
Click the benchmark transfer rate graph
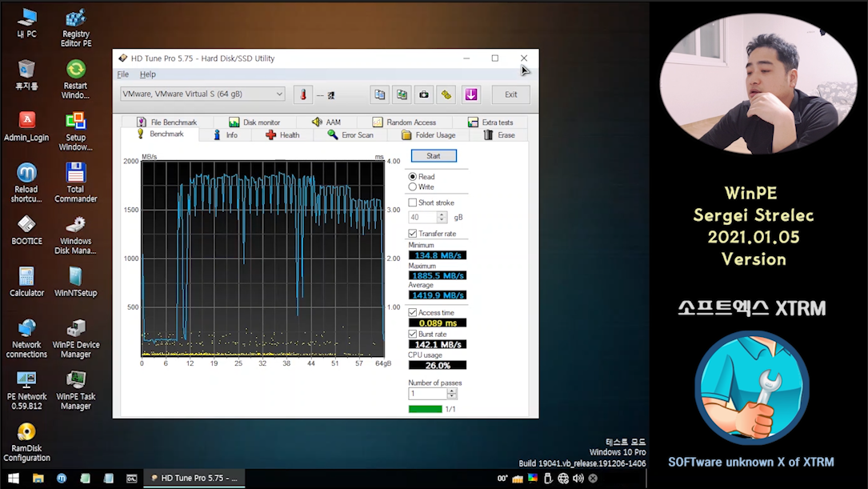263,259
